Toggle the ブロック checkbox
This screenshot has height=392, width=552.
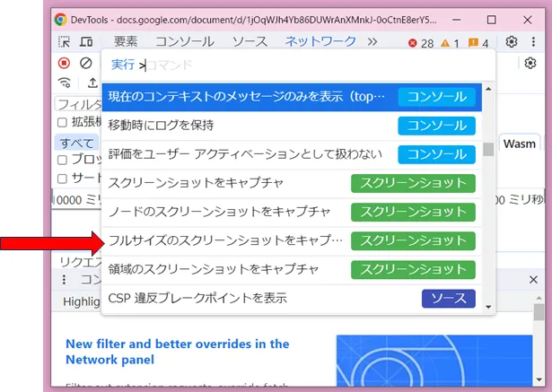62,160
